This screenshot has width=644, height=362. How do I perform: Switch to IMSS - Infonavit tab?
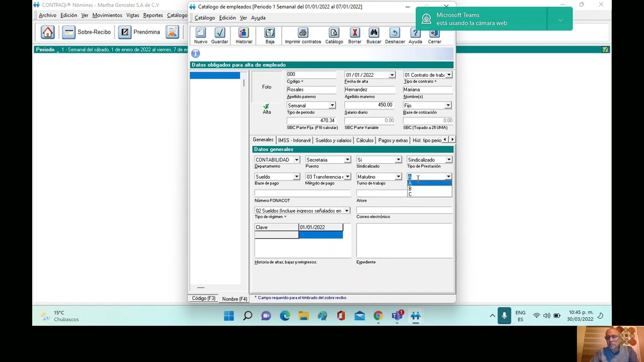pos(294,140)
